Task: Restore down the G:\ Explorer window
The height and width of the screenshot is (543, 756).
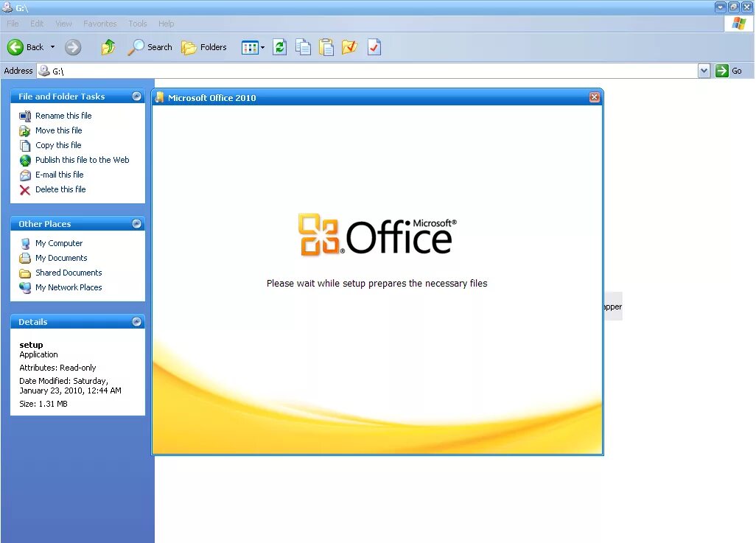Action: [733, 7]
